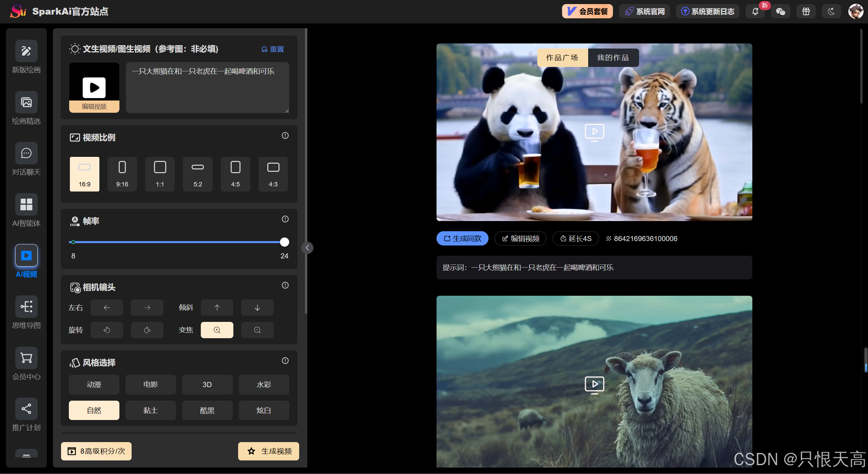The height and width of the screenshot is (474, 868).
Task: Click the zoom-in camera lens button
Action: pos(217,330)
